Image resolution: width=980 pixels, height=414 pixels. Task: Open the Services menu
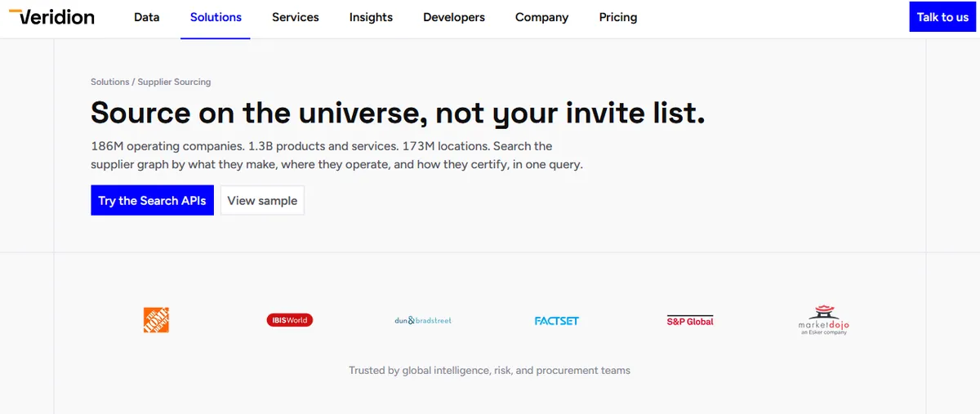pos(296,17)
